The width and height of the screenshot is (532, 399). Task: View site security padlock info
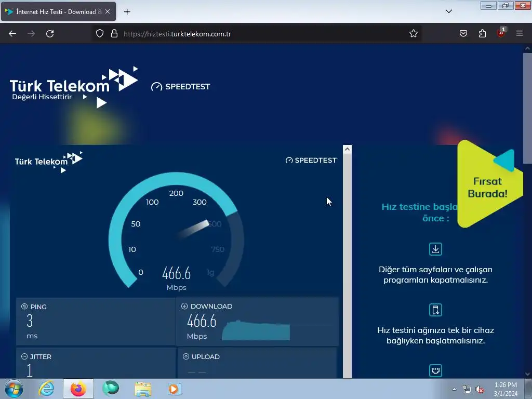coord(114,34)
